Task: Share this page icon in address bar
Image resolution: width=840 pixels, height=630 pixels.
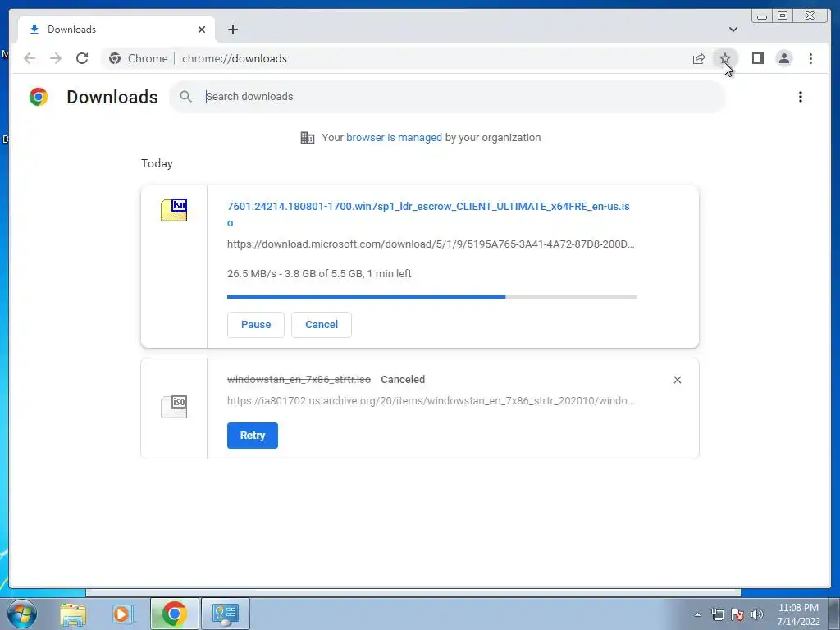Action: coord(699,58)
